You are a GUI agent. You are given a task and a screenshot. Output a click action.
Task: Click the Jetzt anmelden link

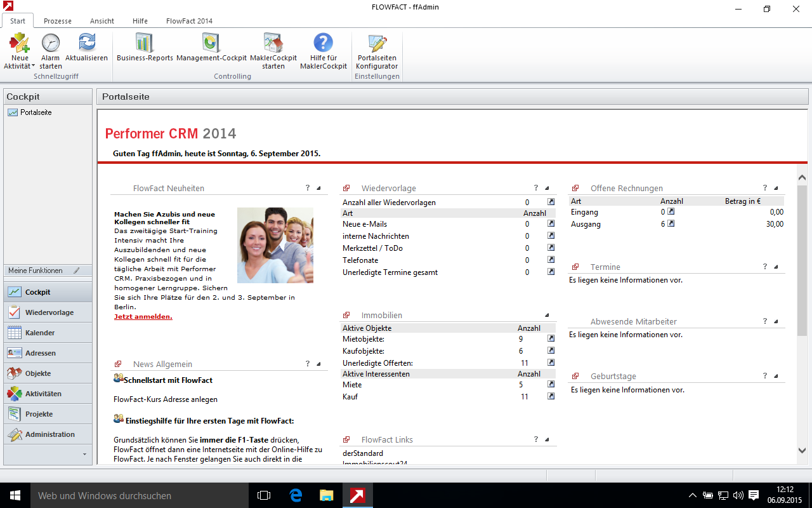143,316
